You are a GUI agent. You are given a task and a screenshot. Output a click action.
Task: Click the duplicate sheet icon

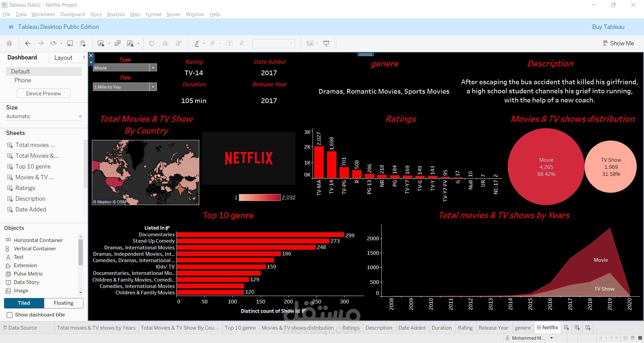click(117, 43)
